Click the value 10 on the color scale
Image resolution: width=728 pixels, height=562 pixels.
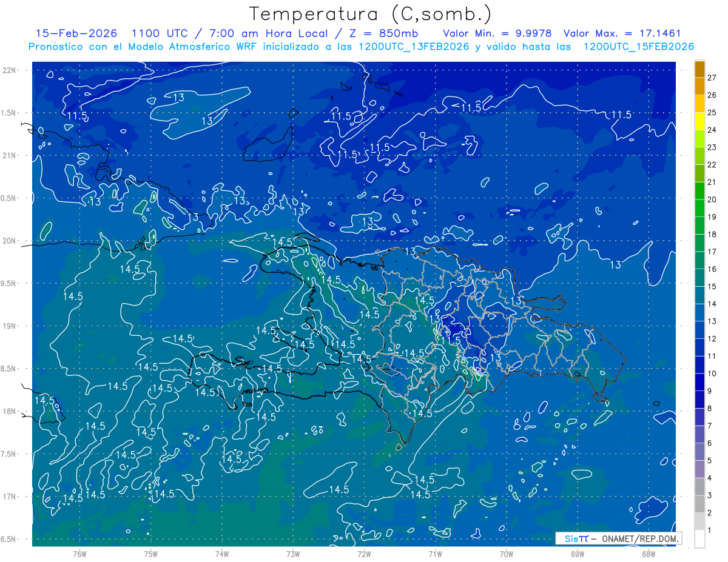pos(712,373)
